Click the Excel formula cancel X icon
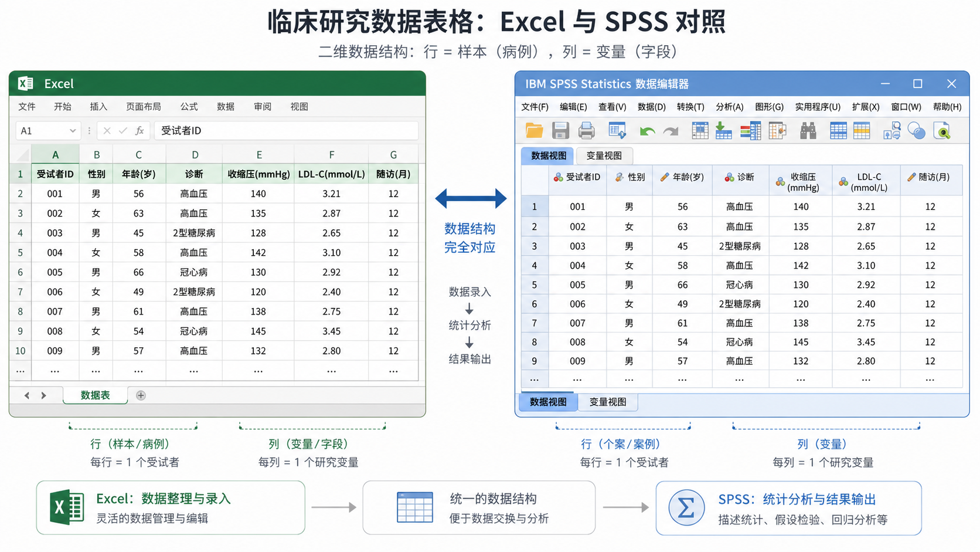 click(x=107, y=131)
